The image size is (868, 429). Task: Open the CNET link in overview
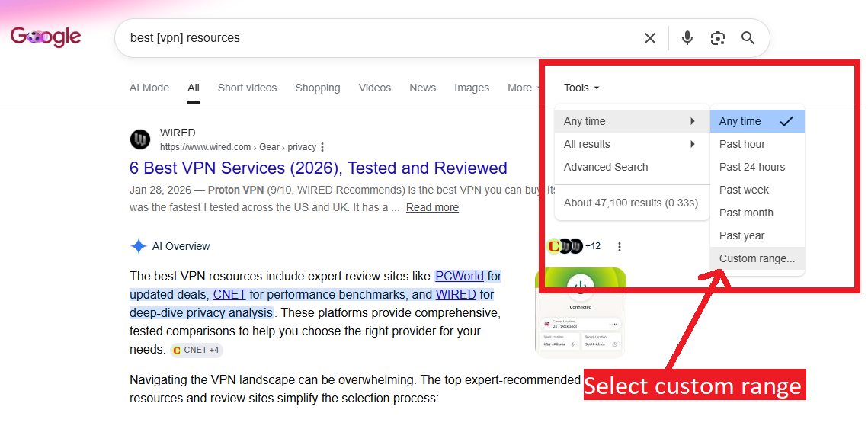pyautogui.click(x=229, y=294)
